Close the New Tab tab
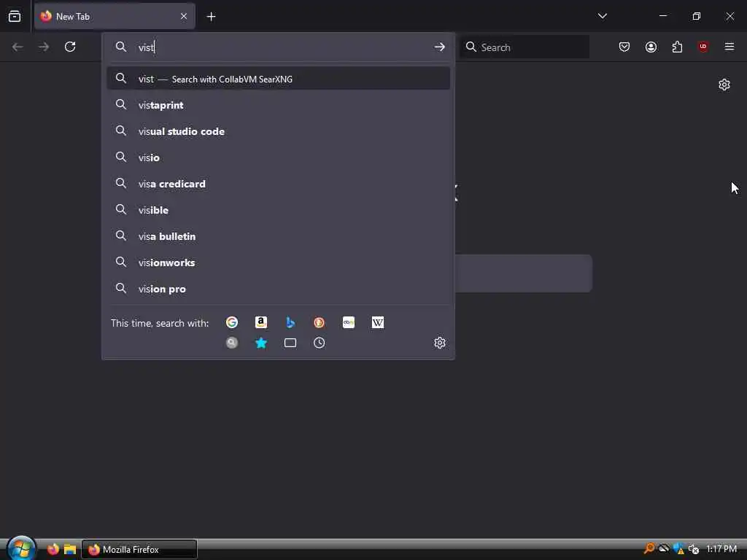The width and height of the screenshot is (747, 560). (184, 16)
